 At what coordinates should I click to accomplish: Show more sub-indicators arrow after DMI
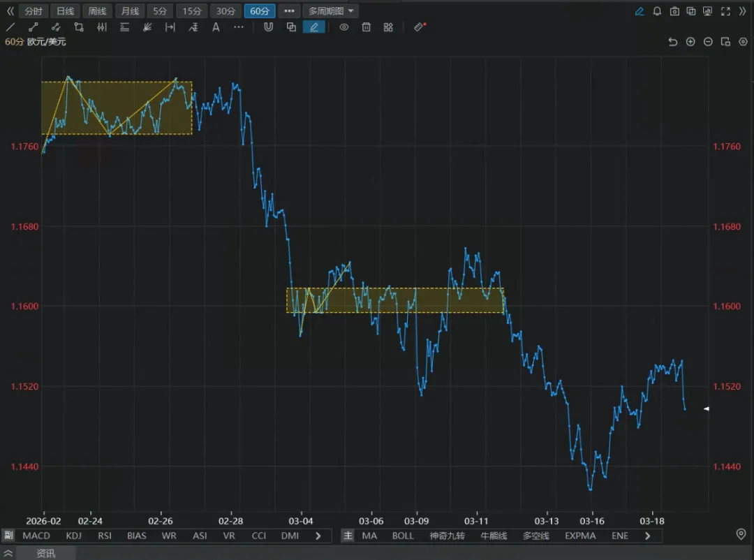pos(318,536)
